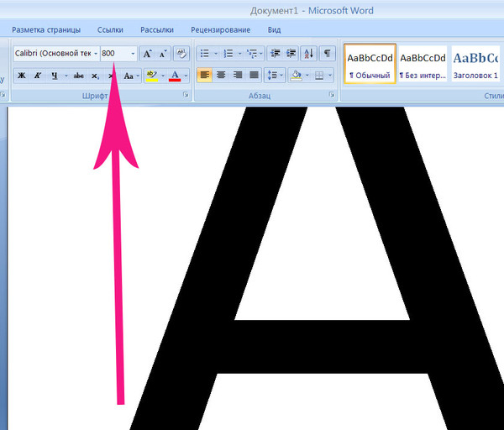Shrink font size button

click(163, 54)
